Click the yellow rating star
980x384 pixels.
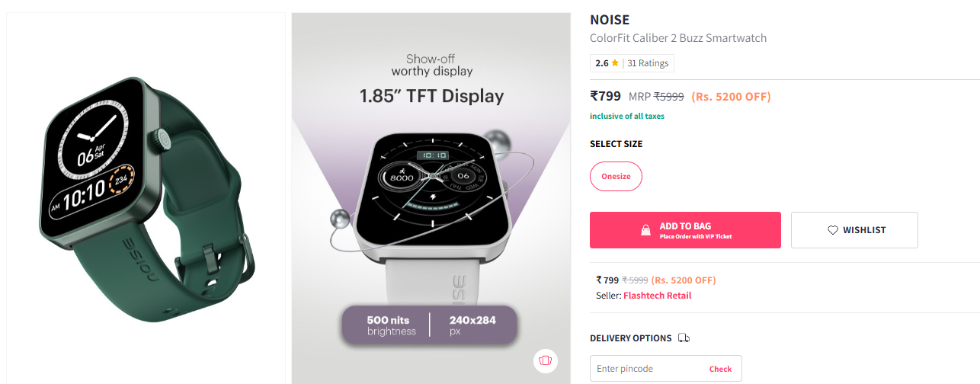coord(615,63)
